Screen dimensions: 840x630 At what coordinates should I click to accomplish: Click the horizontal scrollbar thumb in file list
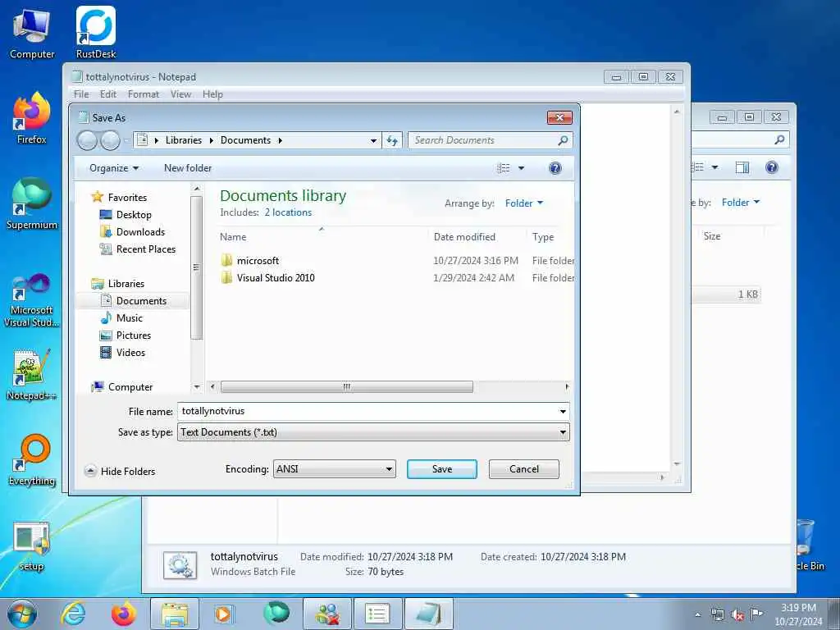(347, 387)
